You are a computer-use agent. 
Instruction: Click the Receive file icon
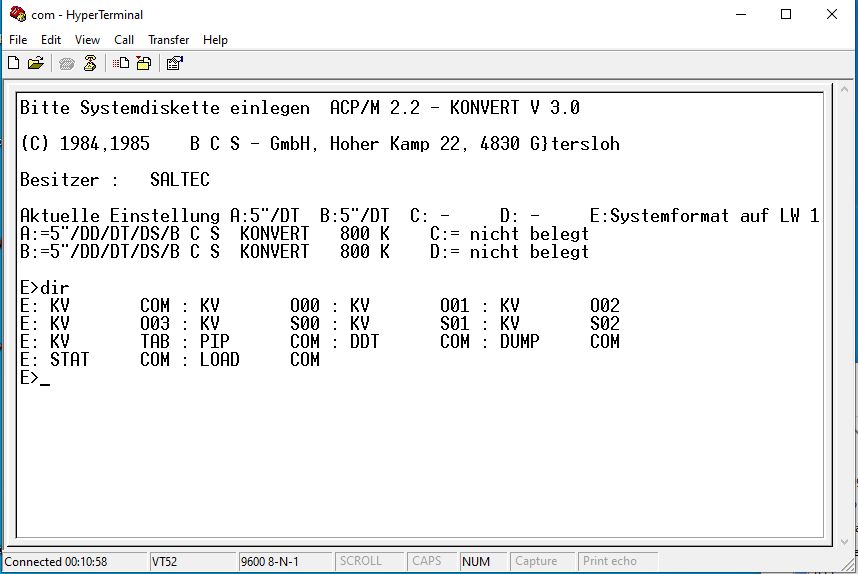(x=143, y=63)
